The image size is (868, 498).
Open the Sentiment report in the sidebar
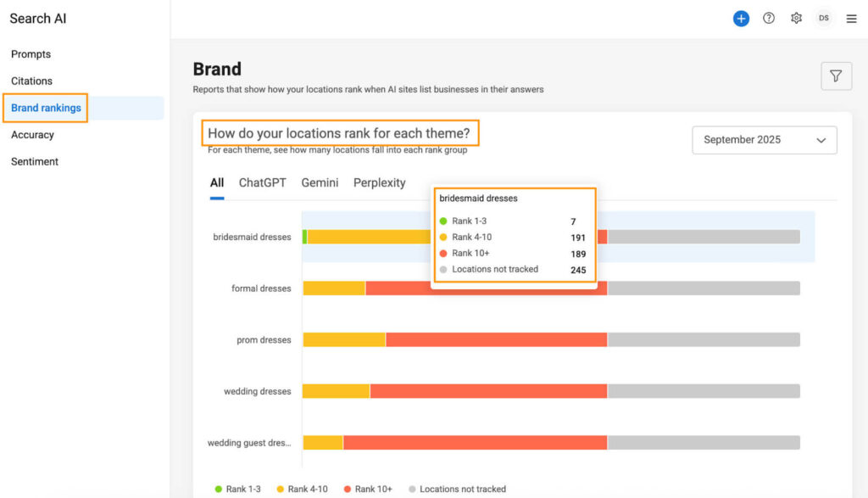tap(34, 161)
